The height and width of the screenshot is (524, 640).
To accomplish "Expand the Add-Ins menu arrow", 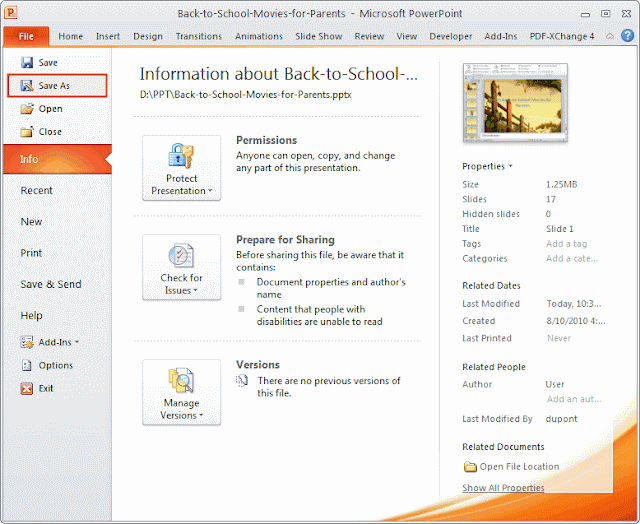I will (x=77, y=342).
